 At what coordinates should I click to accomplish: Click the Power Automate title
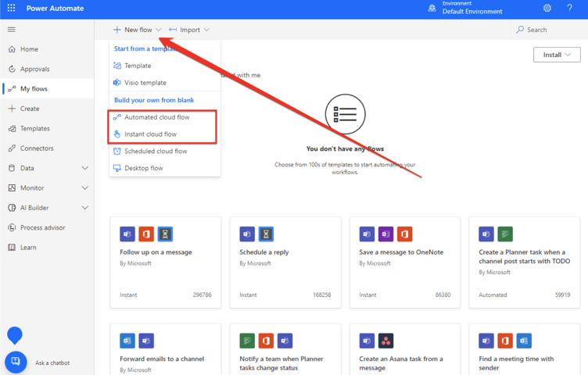pyautogui.click(x=55, y=9)
